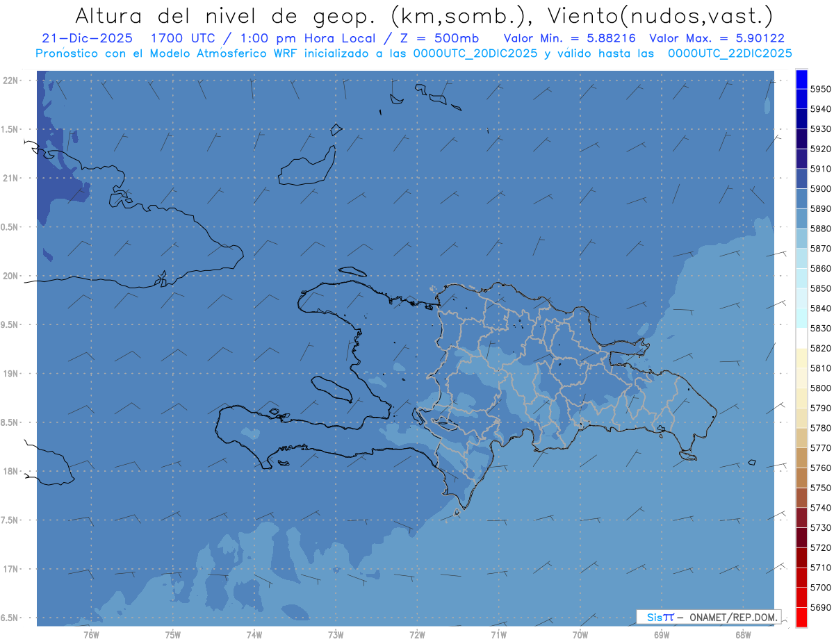Click the legend value '5900'
This screenshot has height=644, width=834.
(x=820, y=189)
